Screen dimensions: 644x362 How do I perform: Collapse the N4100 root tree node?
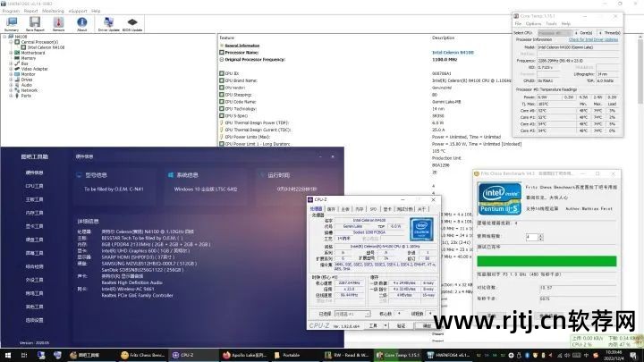coord(4,37)
